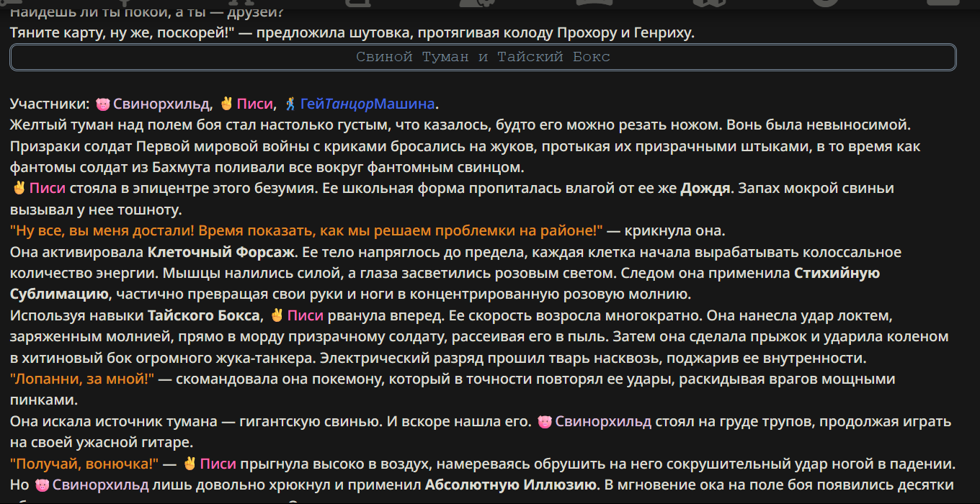This screenshot has height=504, width=980.
Task: Click Писи before 'стояла в эпицентре'
Action: [x=47, y=189]
